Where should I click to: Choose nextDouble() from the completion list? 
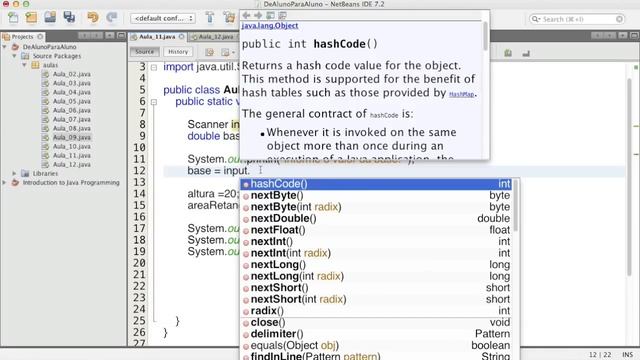tap(377, 219)
